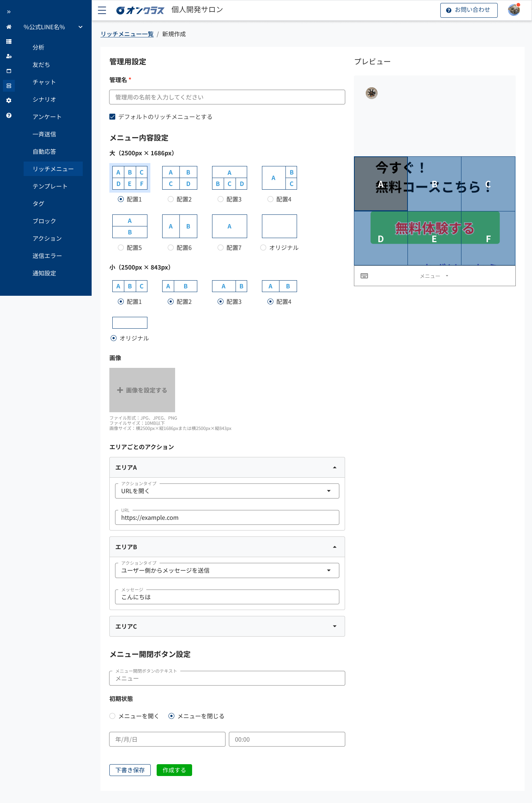The image size is (532, 803).
Task: Click the gear settings icon in sidebar
Action: click(x=9, y=101)
